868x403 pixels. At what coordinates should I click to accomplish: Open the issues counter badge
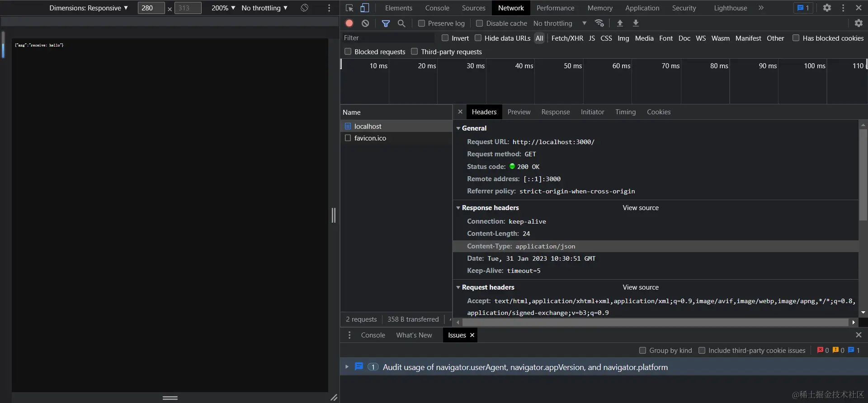803,8
